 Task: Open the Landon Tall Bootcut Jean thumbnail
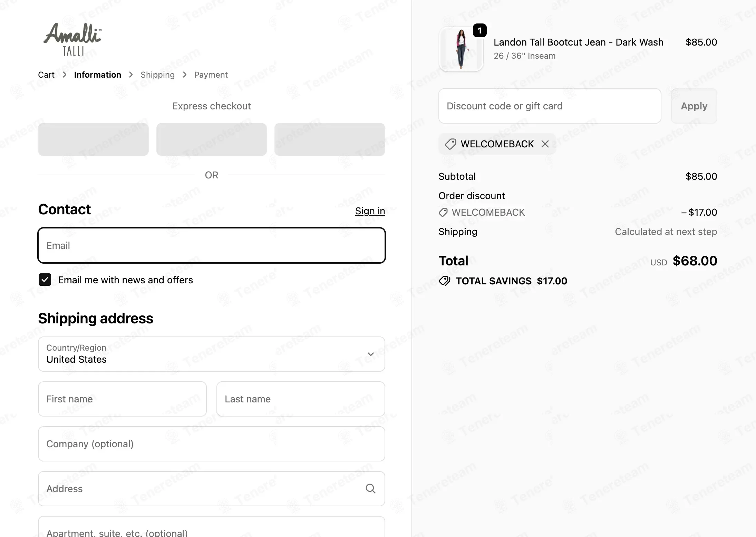click(461, 49)
